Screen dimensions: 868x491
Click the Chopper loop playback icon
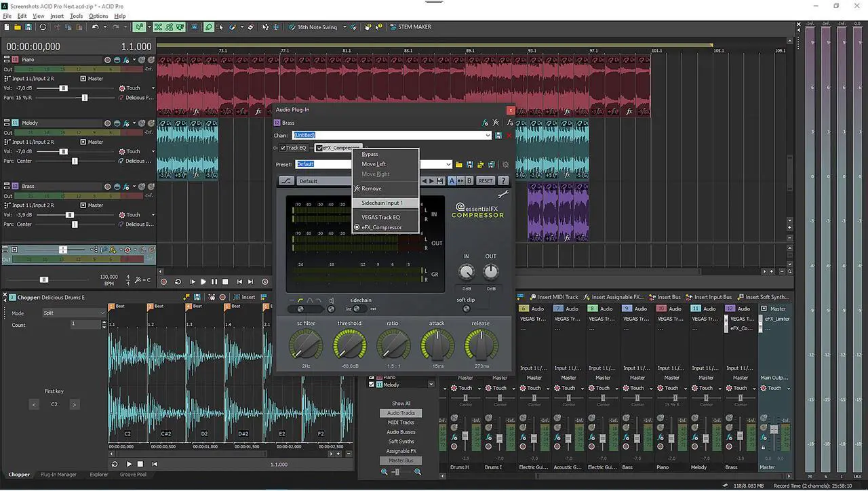[x=115, y=464]
